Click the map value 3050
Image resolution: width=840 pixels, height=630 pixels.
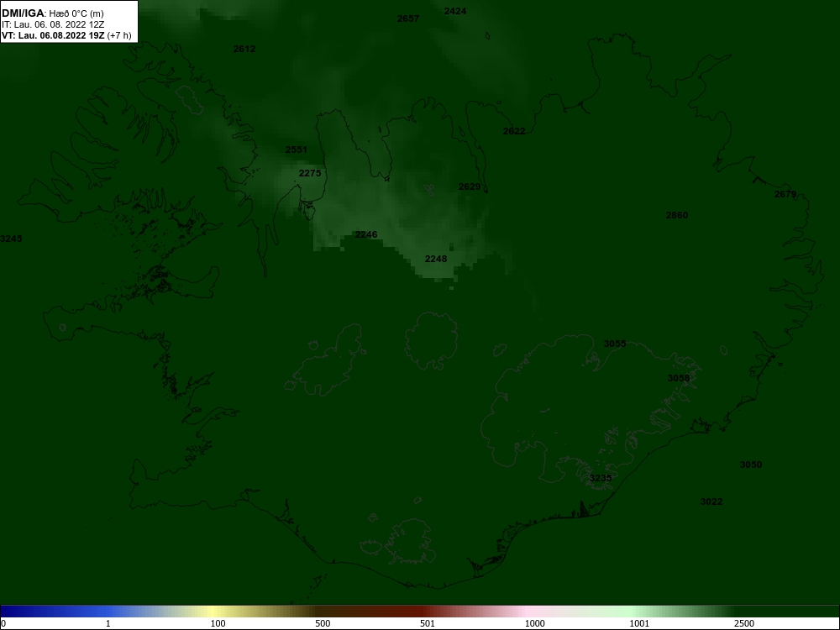750,465
